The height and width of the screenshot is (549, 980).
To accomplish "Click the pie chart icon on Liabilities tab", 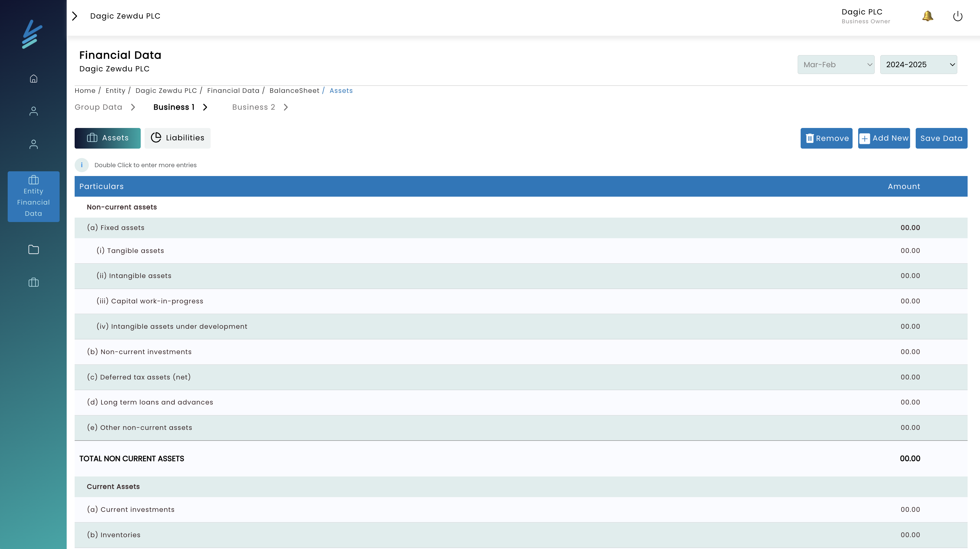I will point(156,138).
